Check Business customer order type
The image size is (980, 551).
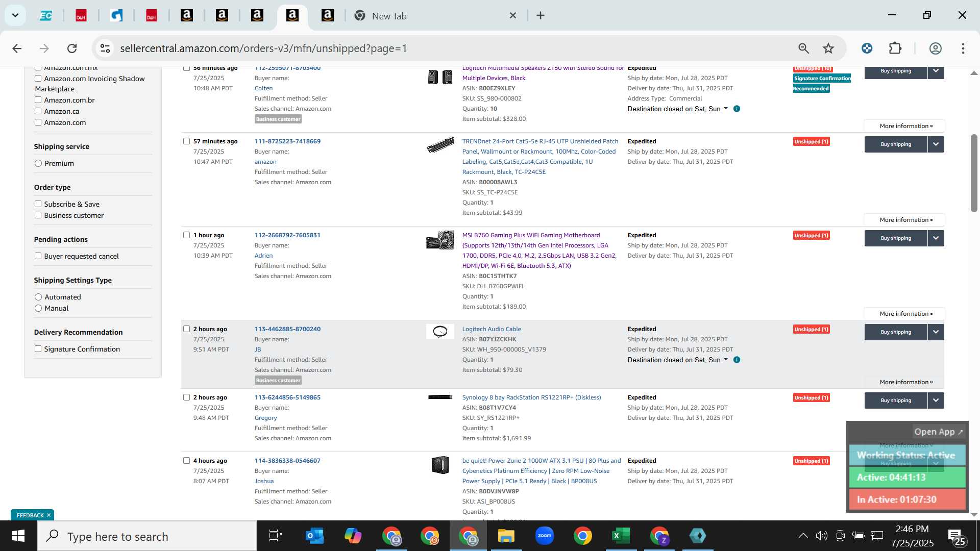click(x=38, y=215)
